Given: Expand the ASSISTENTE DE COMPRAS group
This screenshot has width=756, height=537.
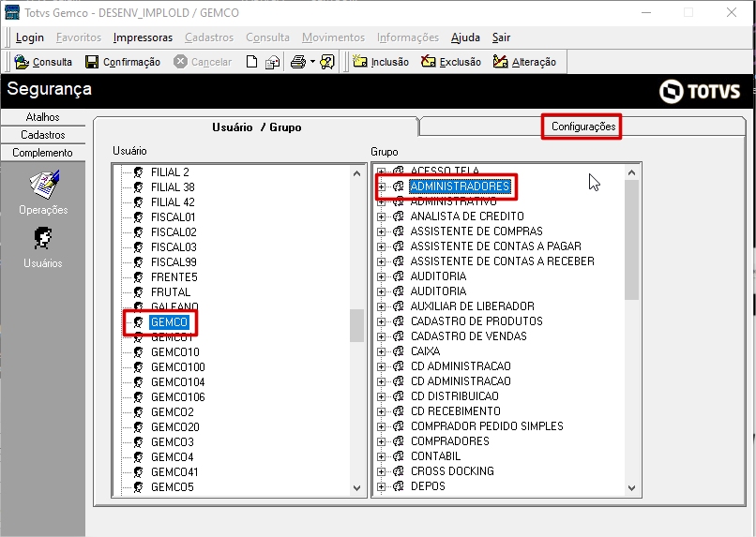Looking at the screenshot, I should click(382, 231).
